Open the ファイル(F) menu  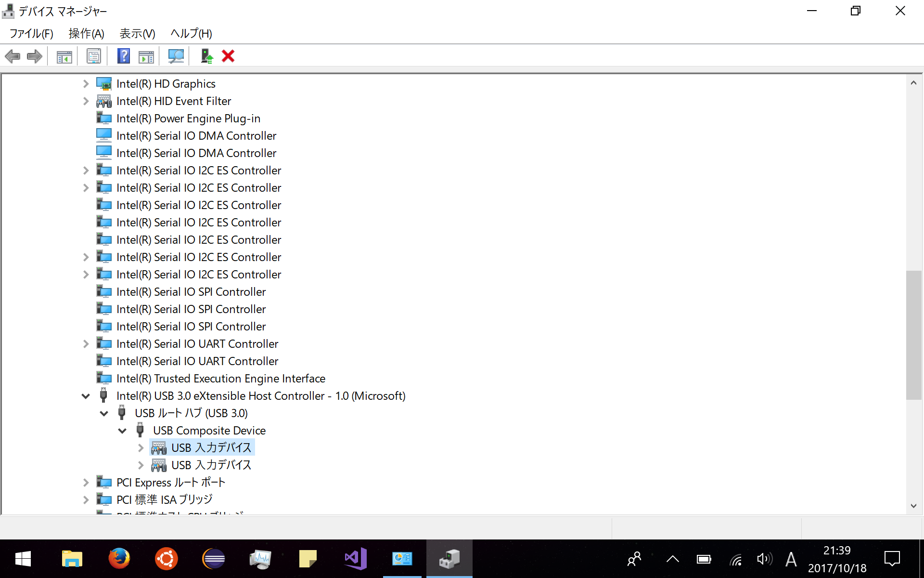pos(31,33)
